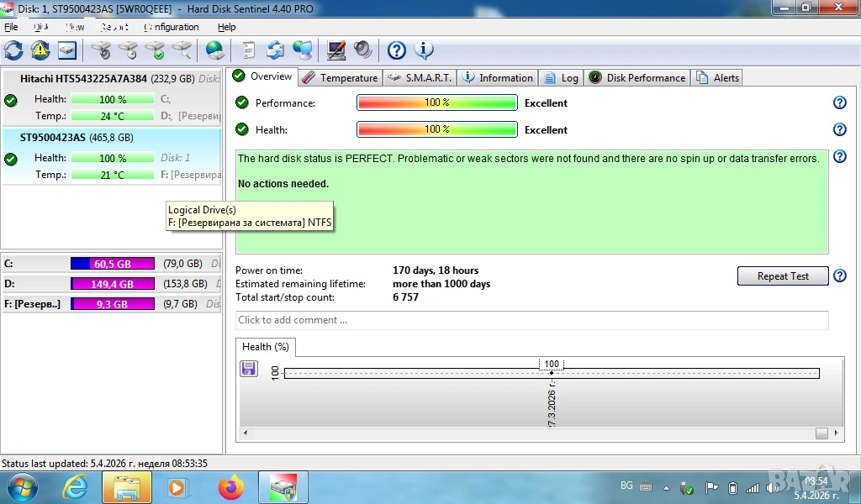The image size is (861, 504).
Task: Click the help icon next to Repeat Test
Action: pos(839,276)
